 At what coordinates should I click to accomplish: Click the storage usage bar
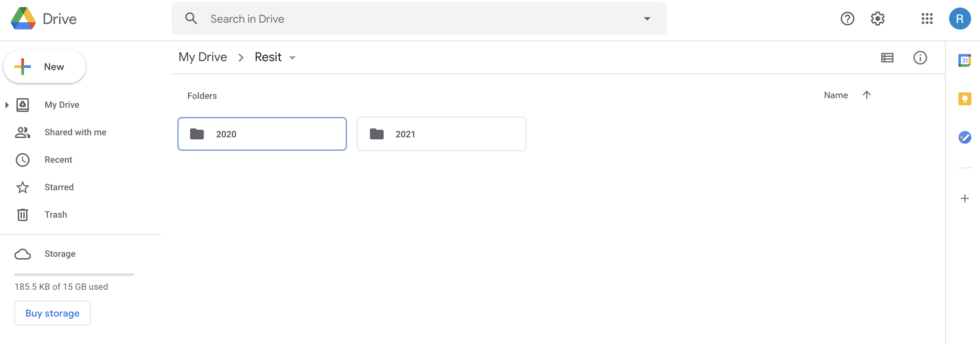[74, 274]
